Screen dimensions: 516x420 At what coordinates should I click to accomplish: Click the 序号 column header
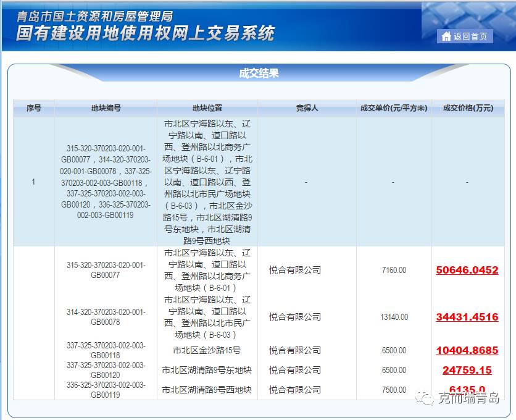[x=34, y=108]
